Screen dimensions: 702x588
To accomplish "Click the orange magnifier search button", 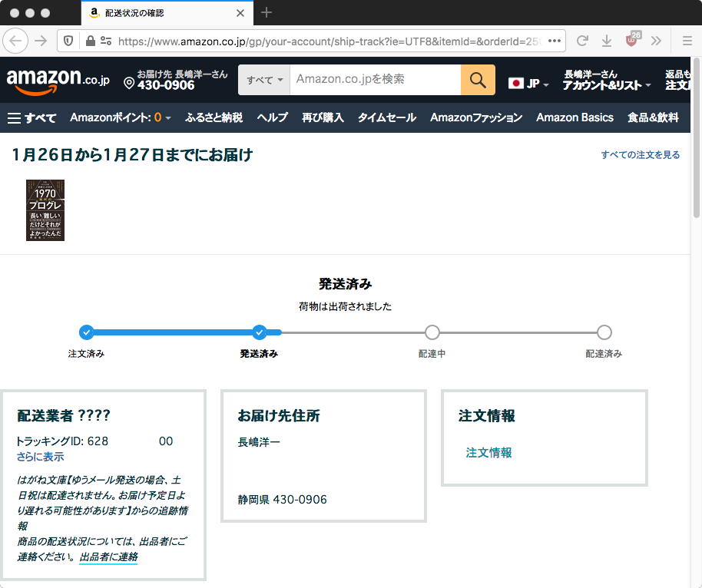I will [478, 80].
